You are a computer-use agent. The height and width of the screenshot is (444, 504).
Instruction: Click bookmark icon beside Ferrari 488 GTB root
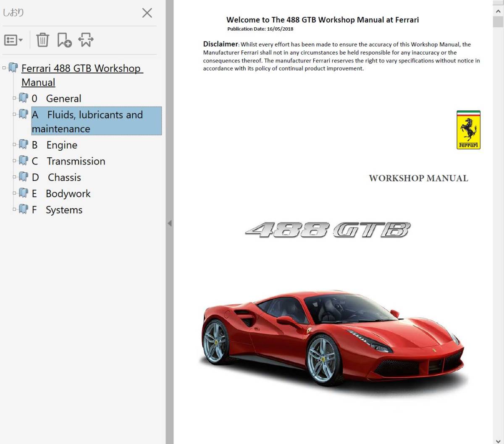point(13,68)
